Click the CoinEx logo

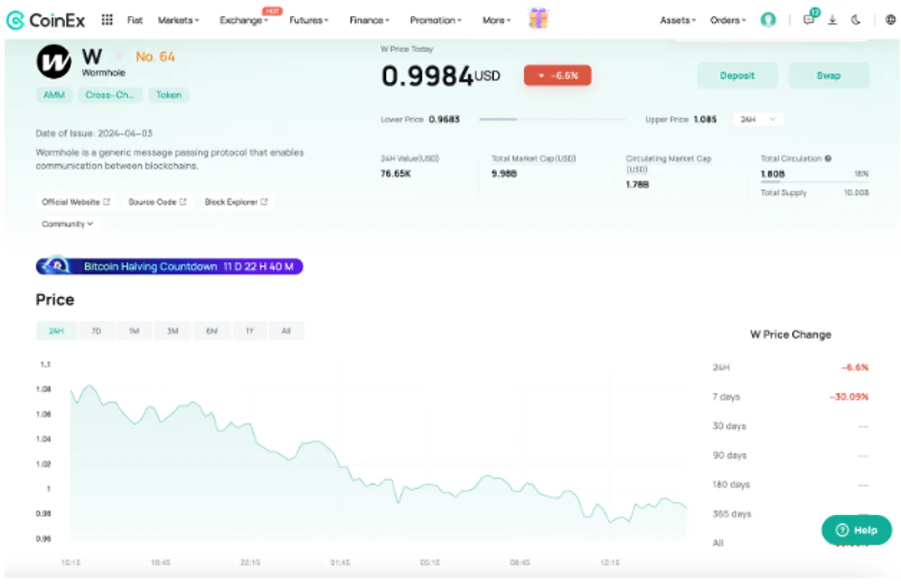[x=46, y=20]
